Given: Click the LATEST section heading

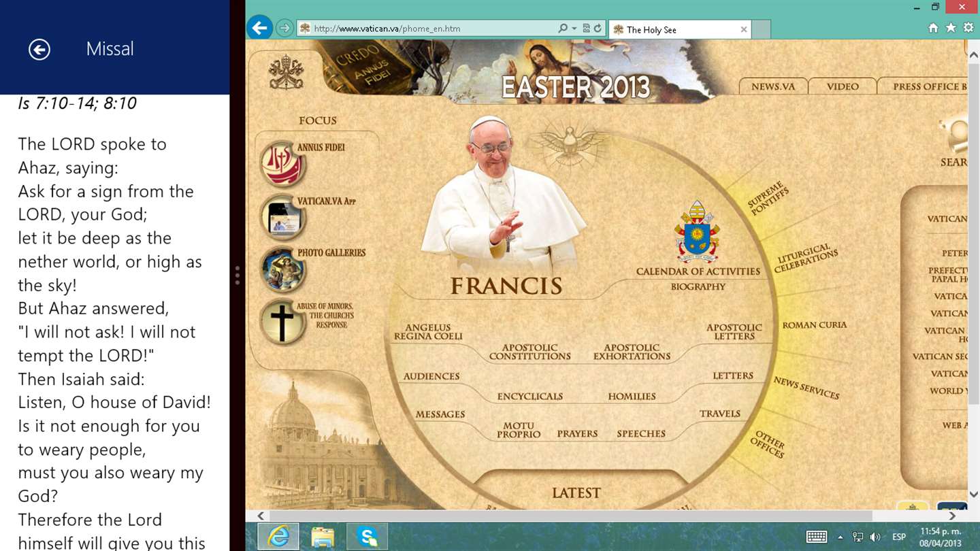Looking at the screenshot, I should pos(576,493).
